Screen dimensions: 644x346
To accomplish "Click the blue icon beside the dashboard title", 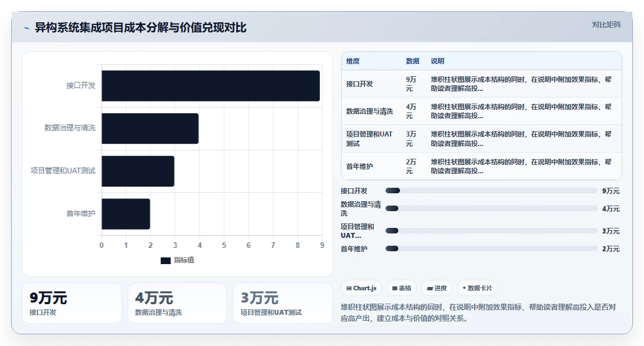I will 27,28.
